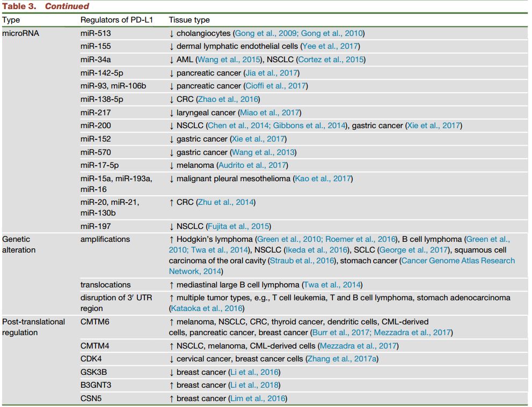This screenshot has width=532, height=407.
Task: Open the Li et al., 2016 reference
Action: (254, 373)
